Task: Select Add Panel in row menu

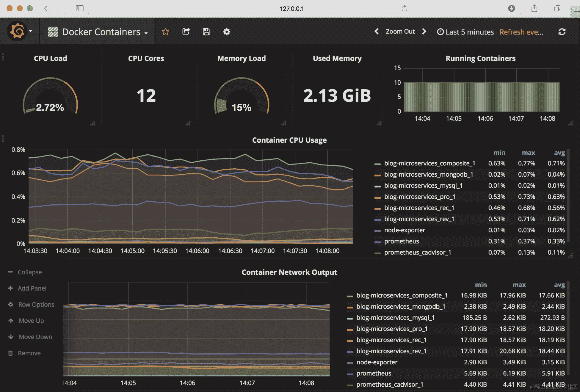Action: click(x=32, y=288)
